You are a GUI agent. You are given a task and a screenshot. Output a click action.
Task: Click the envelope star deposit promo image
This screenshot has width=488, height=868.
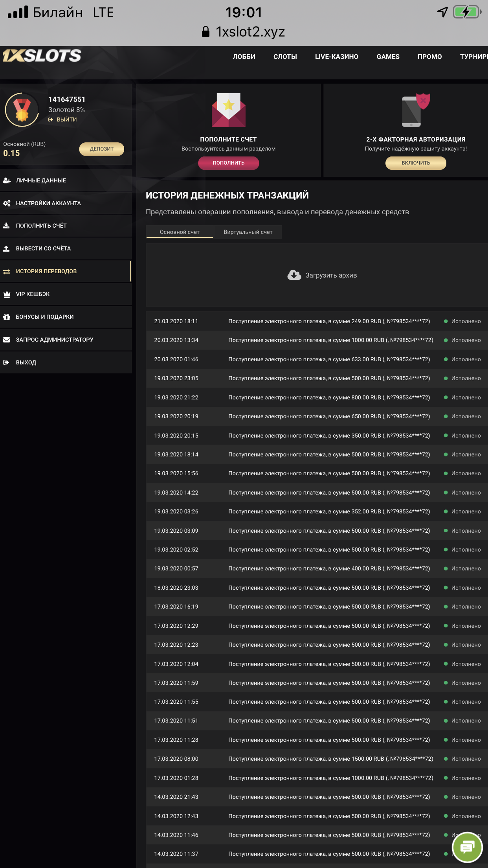228,110
